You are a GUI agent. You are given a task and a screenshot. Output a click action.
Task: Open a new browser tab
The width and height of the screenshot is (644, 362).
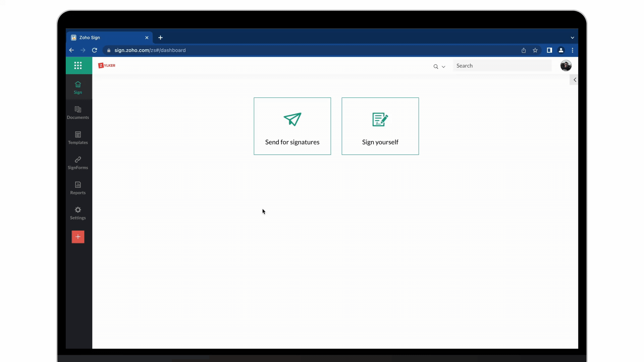click(160, 38)
